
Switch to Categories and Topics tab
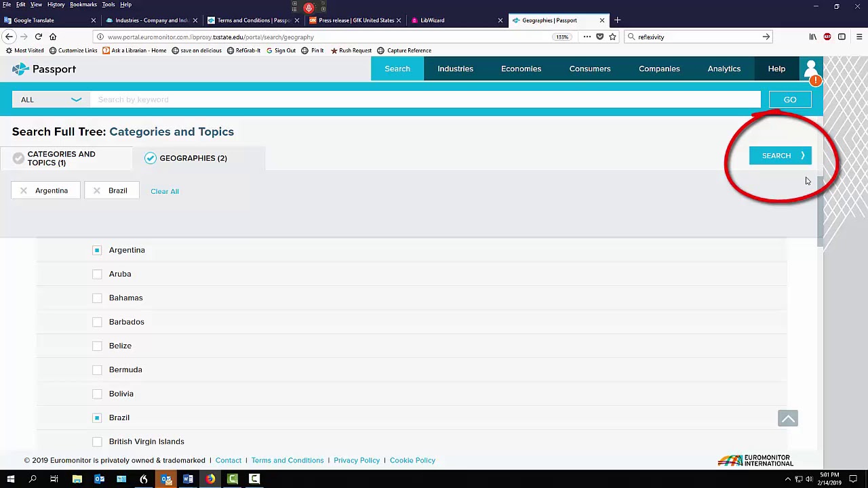(66, 158)
